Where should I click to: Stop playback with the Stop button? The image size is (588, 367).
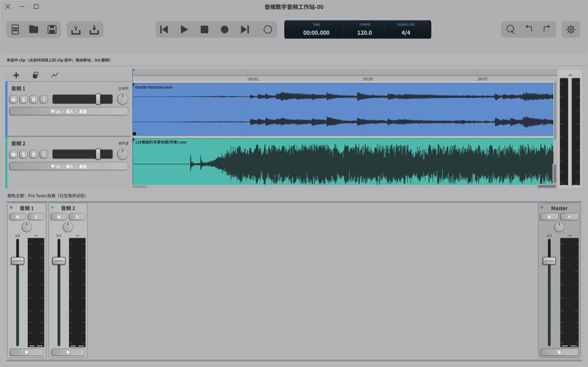(x=204, y=29)
